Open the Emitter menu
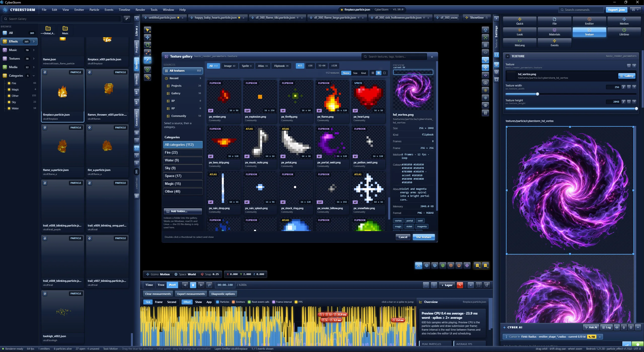 tap(79, 10)
